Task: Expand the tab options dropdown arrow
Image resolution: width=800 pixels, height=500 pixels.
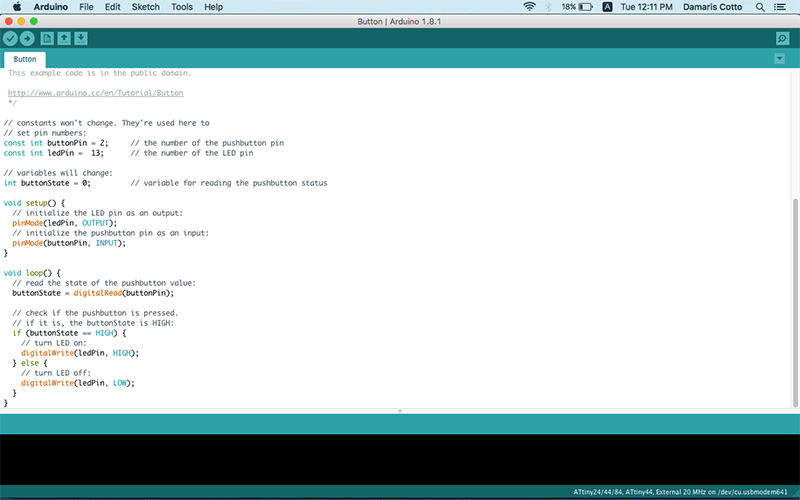Action: tap(780, 59)
